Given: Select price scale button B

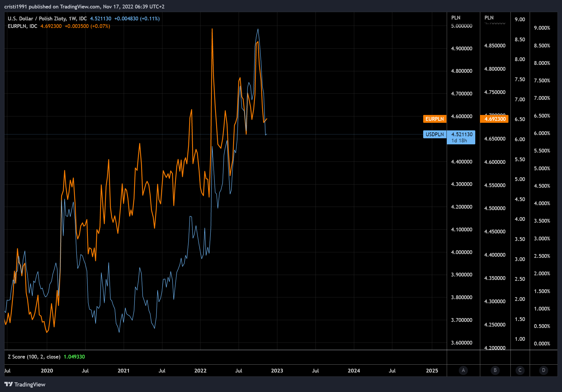Looking at the screenshot, I should (x=495, y=370).
